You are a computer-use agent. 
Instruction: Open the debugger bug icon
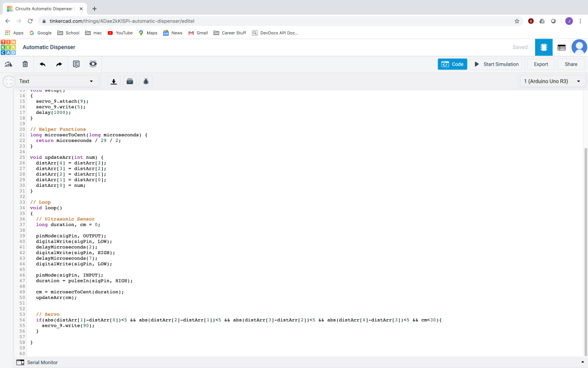[x=146, y=82]
